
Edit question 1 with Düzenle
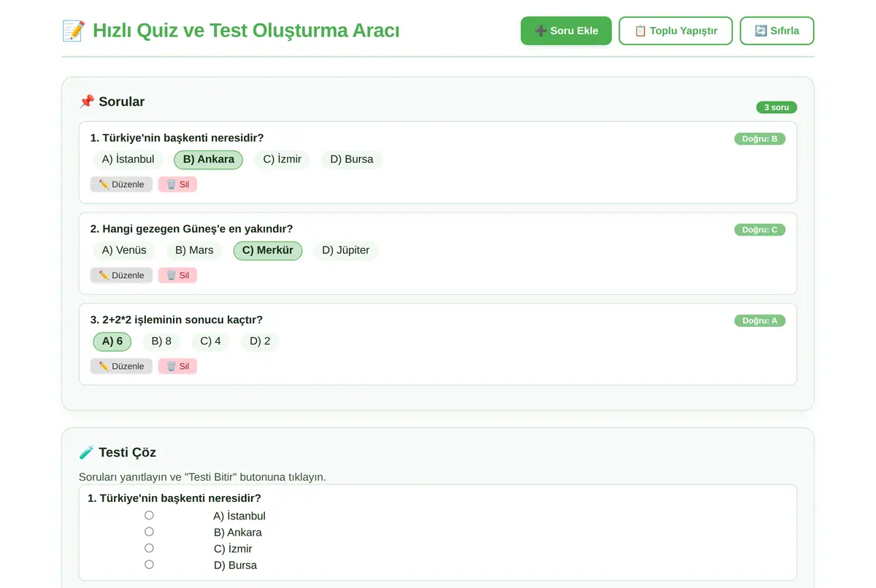[x=121, y=185]
